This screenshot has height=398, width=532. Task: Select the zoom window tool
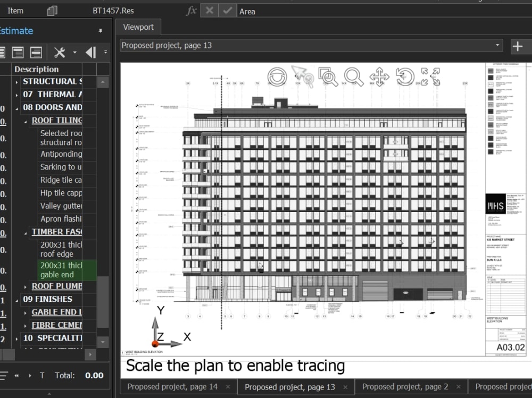click(328, 77)
